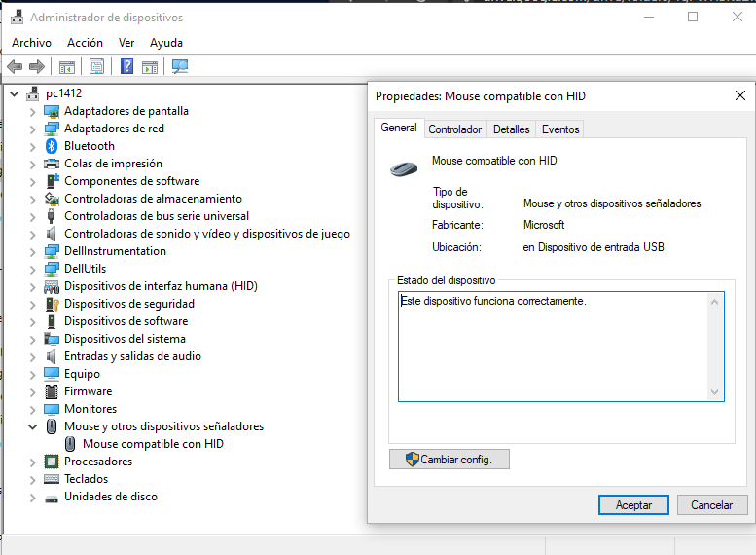This screenshot has height=555, width=756.
Task: Click the Device Manager title bar icon
Action: pyautogui.click(x=17, y=17)
